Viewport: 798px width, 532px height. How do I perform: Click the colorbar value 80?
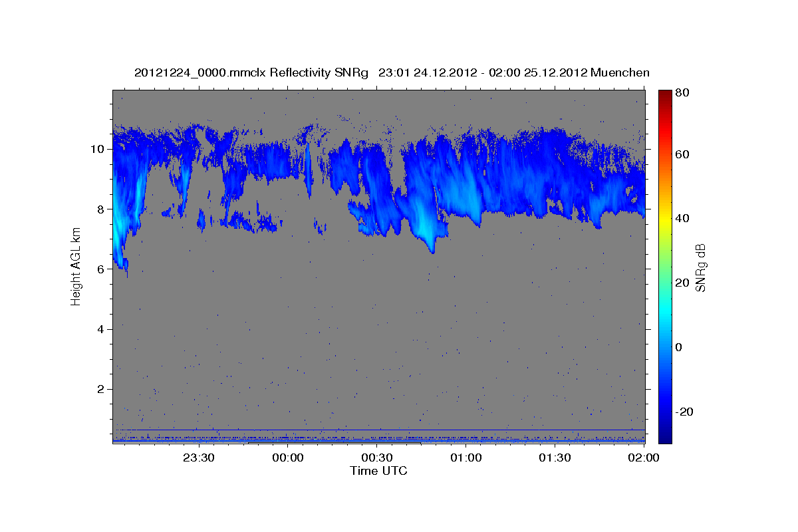point(683,92)
